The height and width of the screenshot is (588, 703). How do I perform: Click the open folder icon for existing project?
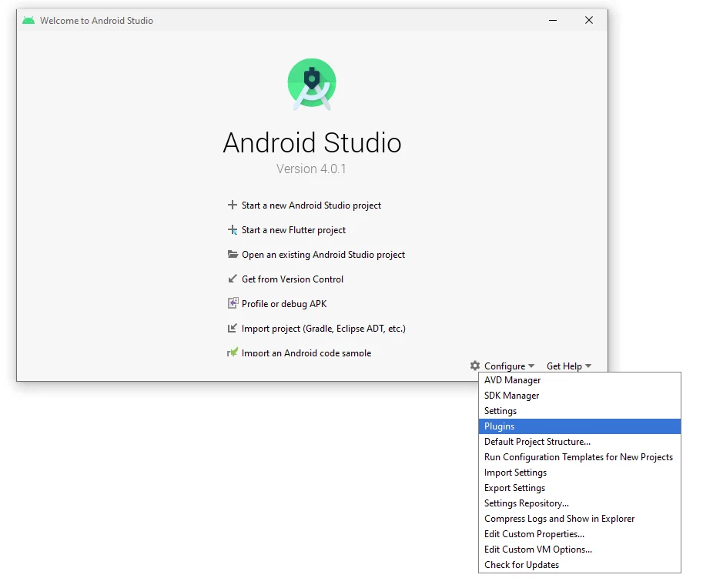tap(233, 254)
